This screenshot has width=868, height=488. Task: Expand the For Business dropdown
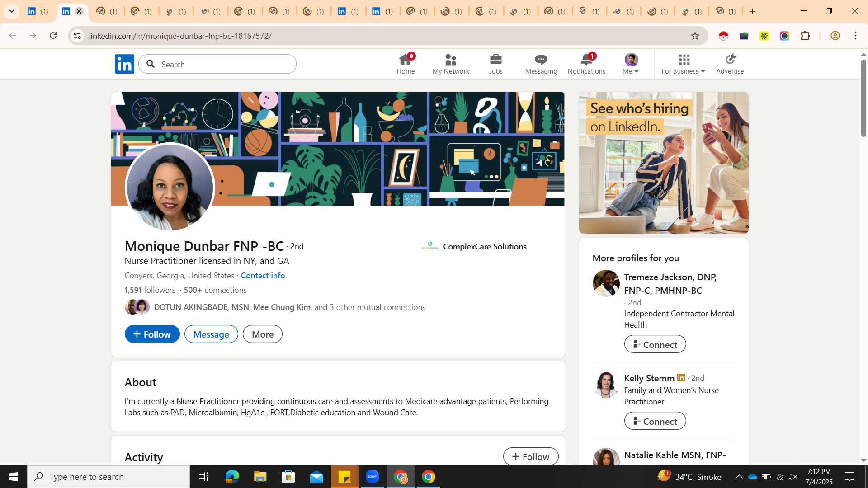(x=684, y=64)
